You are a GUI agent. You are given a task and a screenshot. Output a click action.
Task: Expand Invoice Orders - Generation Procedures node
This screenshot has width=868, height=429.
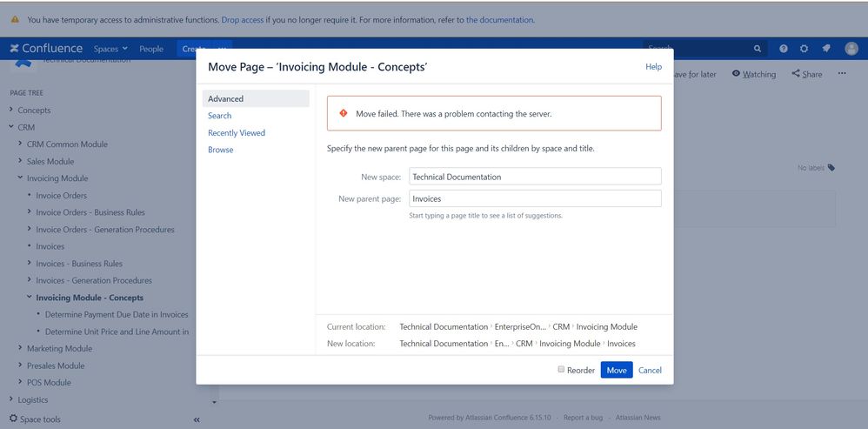pos(30,229)
